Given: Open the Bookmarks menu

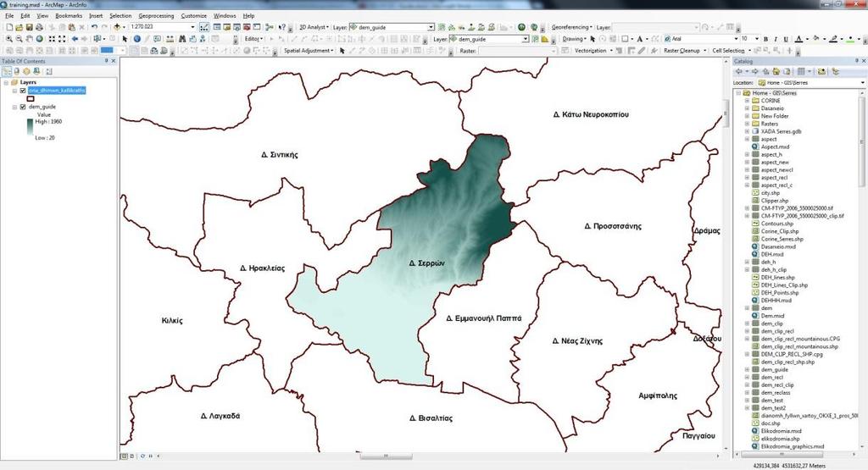Looking at the screenshot, I should (69, 16).
